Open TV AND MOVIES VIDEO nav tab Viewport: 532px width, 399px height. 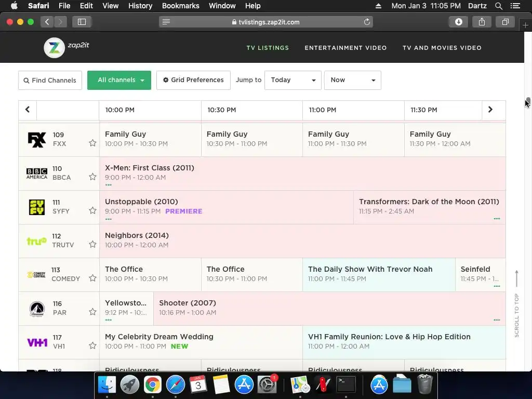442,48
